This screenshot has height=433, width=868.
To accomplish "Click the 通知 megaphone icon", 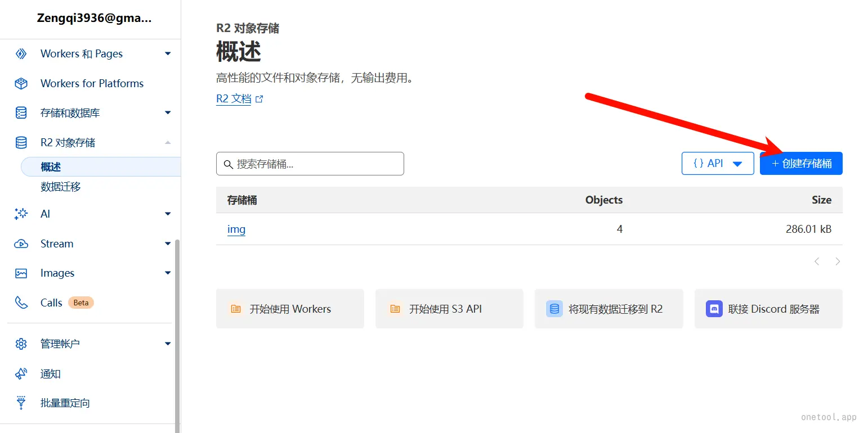I will tap(21, 374).
